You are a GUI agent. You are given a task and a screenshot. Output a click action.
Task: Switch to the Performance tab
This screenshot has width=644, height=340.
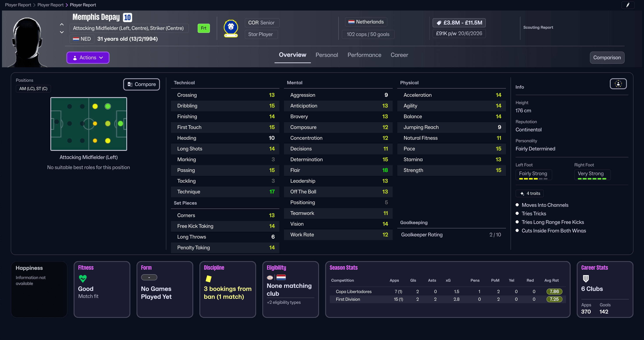364,55
